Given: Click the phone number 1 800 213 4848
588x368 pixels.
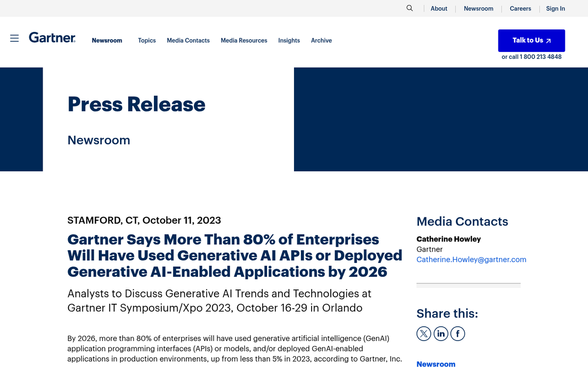Looking at the screenshot, I should point(540,57).
